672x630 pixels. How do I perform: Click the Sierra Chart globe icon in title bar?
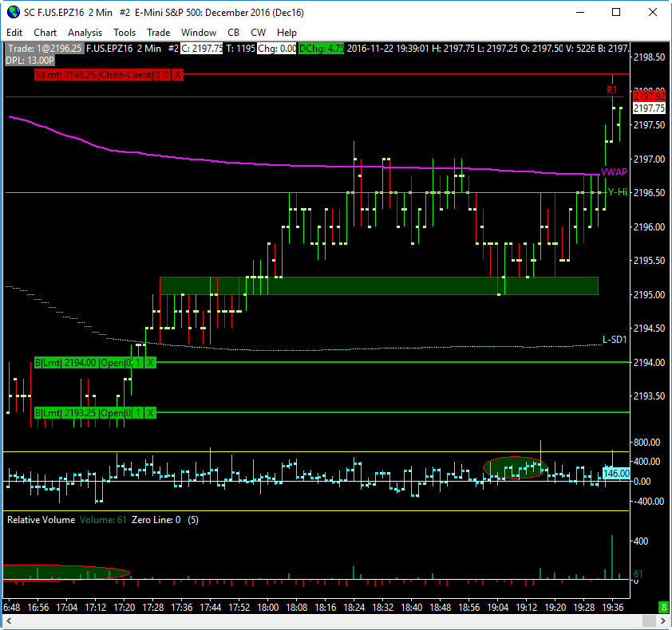14,12
